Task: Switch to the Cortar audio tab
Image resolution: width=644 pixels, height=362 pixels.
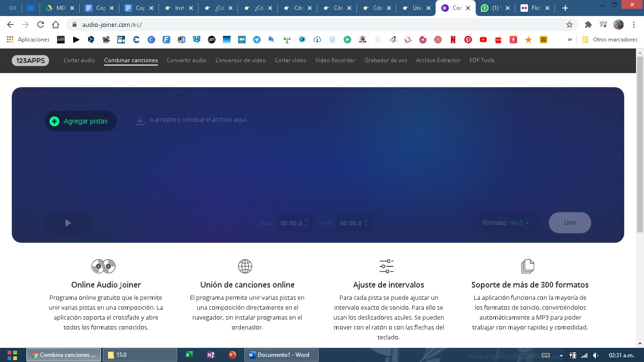Action: click(79, 60)
